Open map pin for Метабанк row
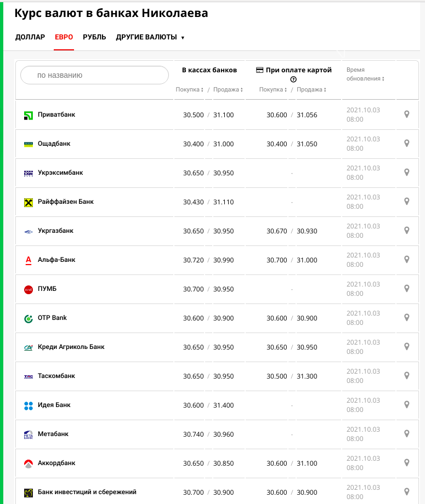 tap(407, 434)
